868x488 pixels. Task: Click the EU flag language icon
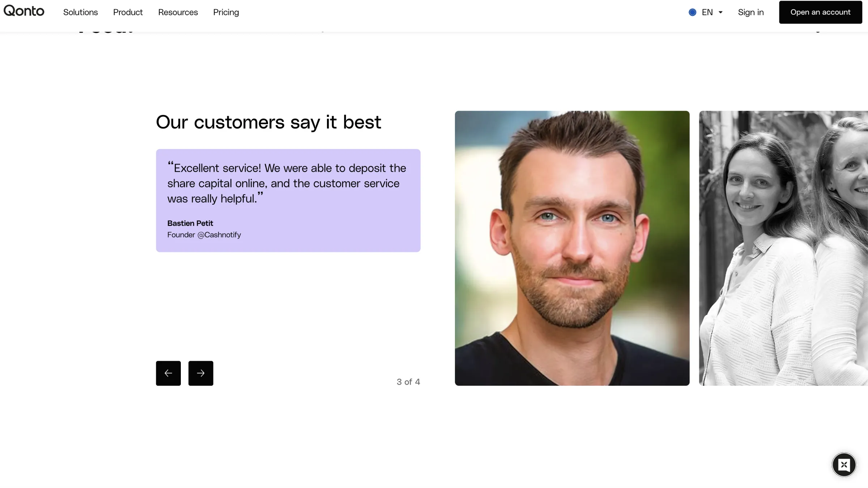pyautogui.click(x=692, y=12)
